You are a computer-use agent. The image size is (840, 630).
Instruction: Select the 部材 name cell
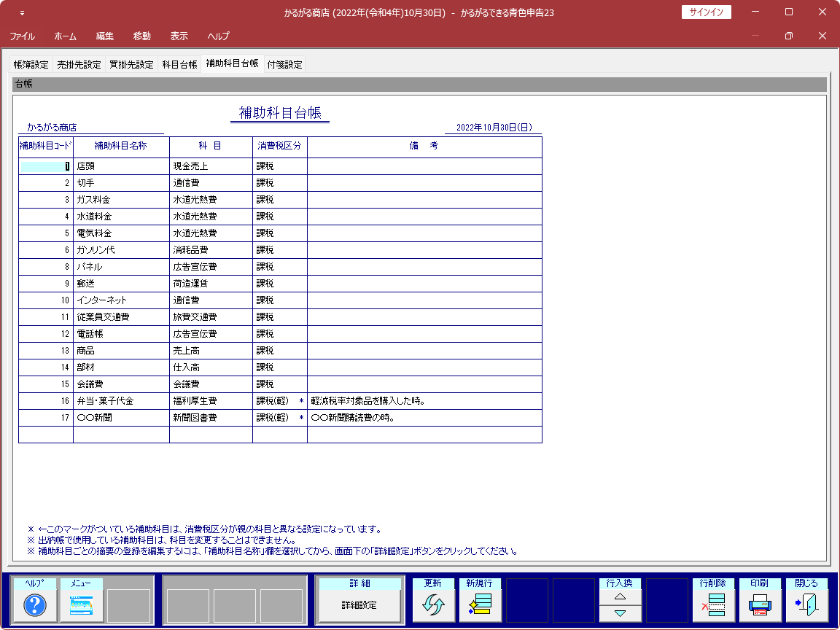121,367
